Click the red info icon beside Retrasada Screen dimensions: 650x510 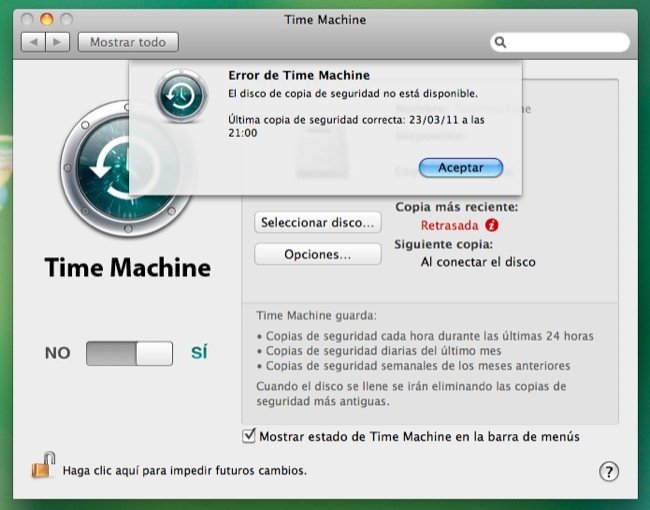[x=491, y=225]
